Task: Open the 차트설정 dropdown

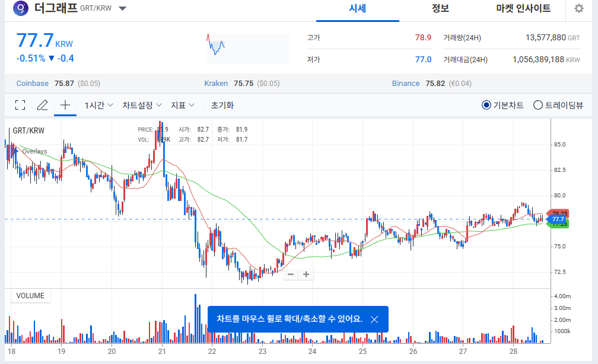Action: coord(142,105)
